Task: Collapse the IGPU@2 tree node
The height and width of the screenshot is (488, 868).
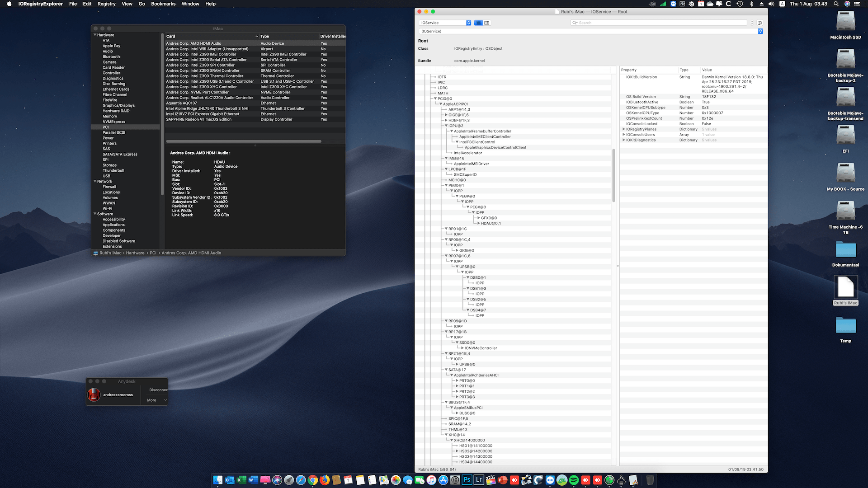Action: pos(446,126)
